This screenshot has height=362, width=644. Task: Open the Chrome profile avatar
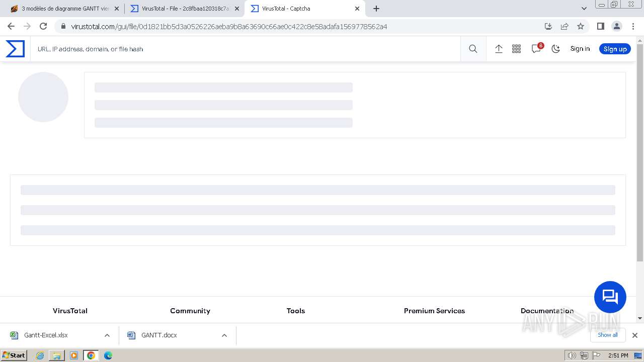[617, 26]
